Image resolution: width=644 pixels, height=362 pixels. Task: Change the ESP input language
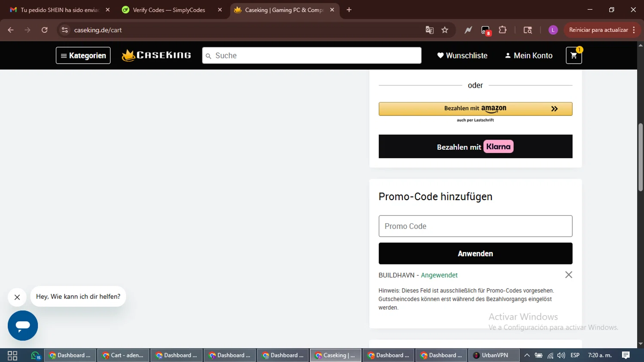pos(575,356)
